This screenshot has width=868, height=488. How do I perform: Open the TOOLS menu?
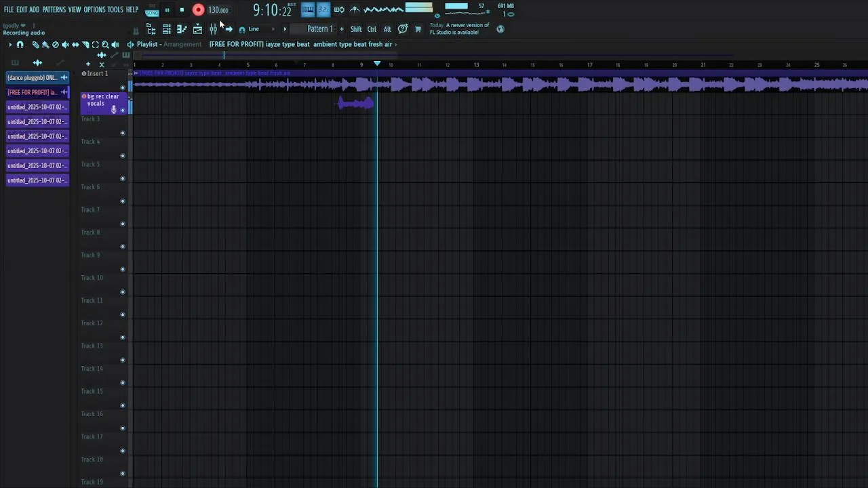pyautogui.click(x=115, y=9)
